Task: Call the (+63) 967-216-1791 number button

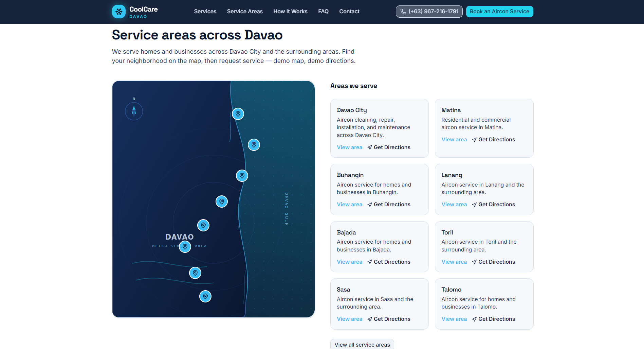Action: (429, 12)
